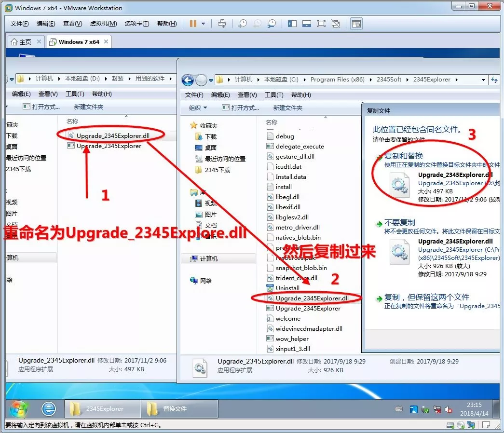
Task: Open the power options dropdown beside pause
Action: [204, 24]
